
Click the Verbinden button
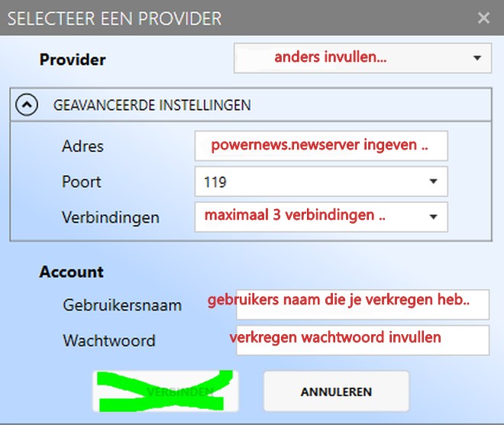[x=166, y=391]
